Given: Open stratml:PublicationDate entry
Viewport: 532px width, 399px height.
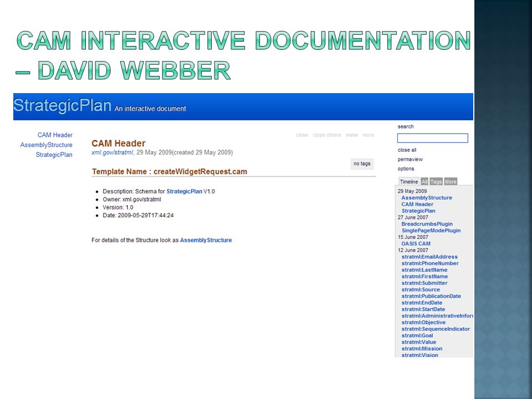Looking at the screenshot, I should pyautogui.click(x=431, y=296).
